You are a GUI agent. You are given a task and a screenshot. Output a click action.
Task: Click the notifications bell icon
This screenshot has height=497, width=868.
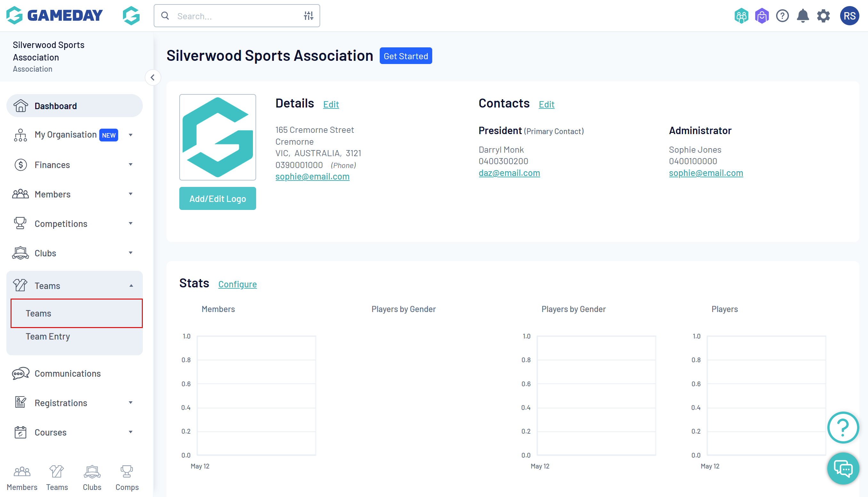[x=802, y=16]
